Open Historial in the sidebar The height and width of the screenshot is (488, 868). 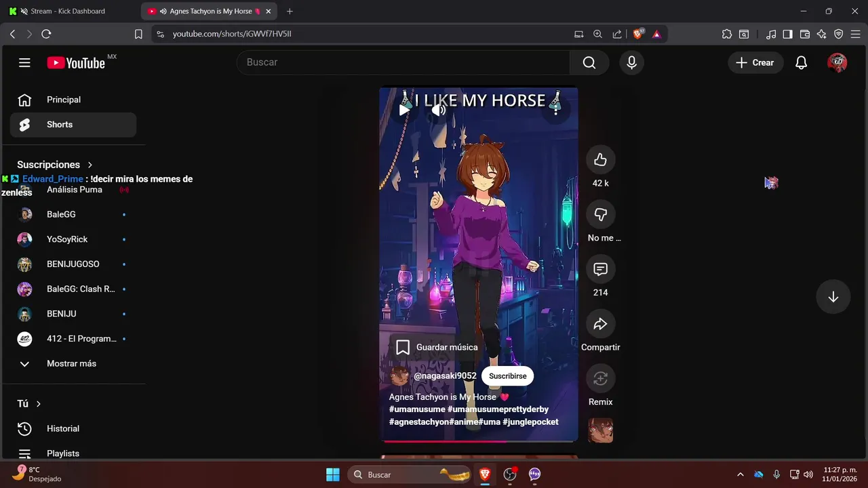tap(73, 428)
